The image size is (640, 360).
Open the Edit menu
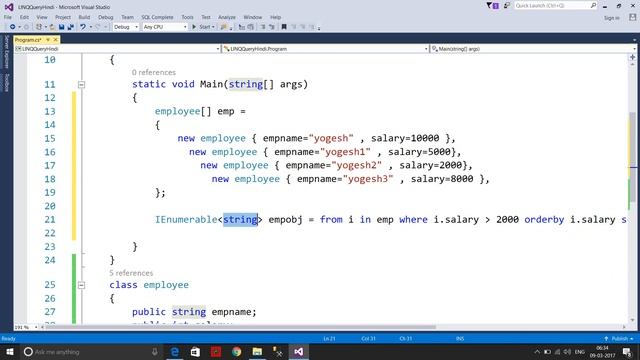[x=24, y=17]
